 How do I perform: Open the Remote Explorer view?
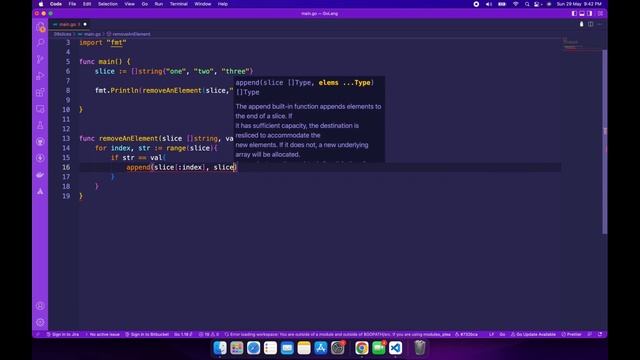40,109
